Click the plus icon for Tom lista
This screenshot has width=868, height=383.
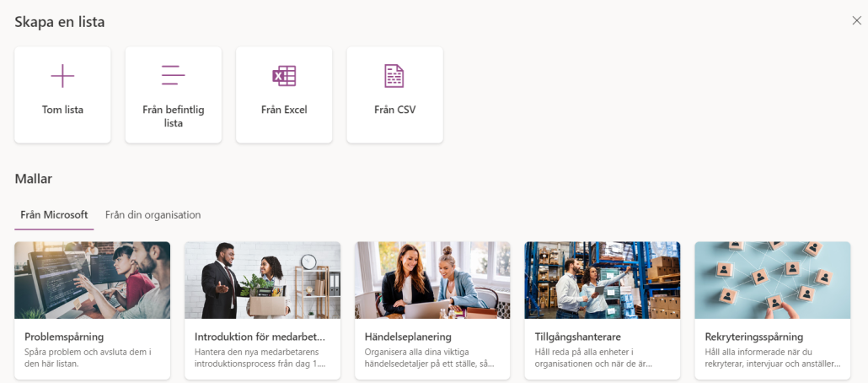point(62,76)
